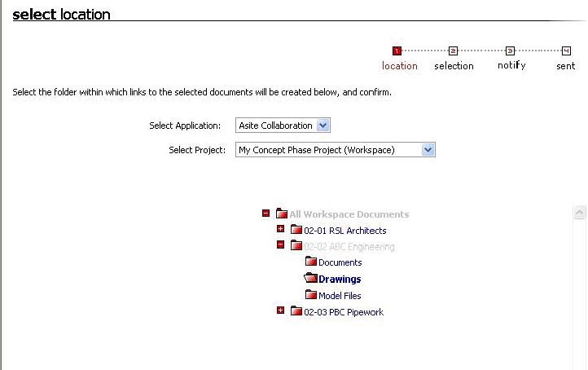Click the scroll up arrow of folder tree
Viewport: 588px width, 370px height.
click(x=579, y=213)
